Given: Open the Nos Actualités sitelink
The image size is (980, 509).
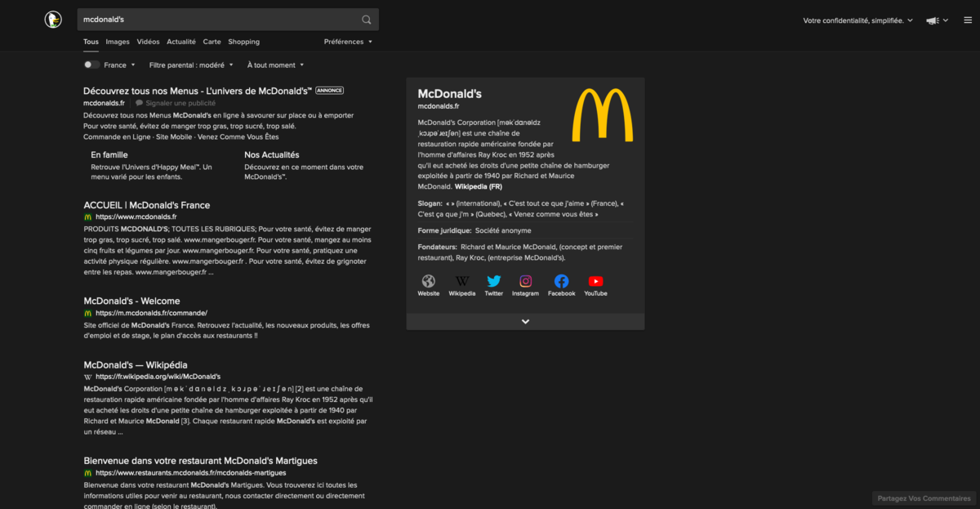Looking at the screenshot, I should point(272,154).
